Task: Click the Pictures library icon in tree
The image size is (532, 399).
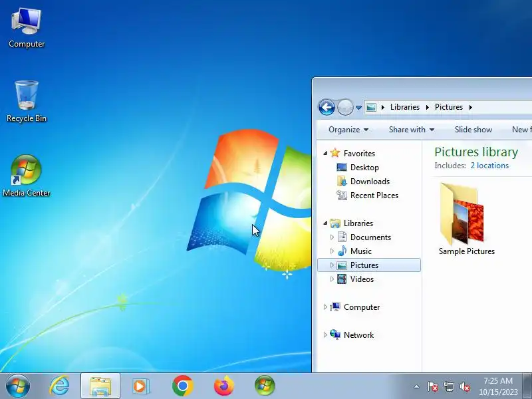Action: (342, 265)
